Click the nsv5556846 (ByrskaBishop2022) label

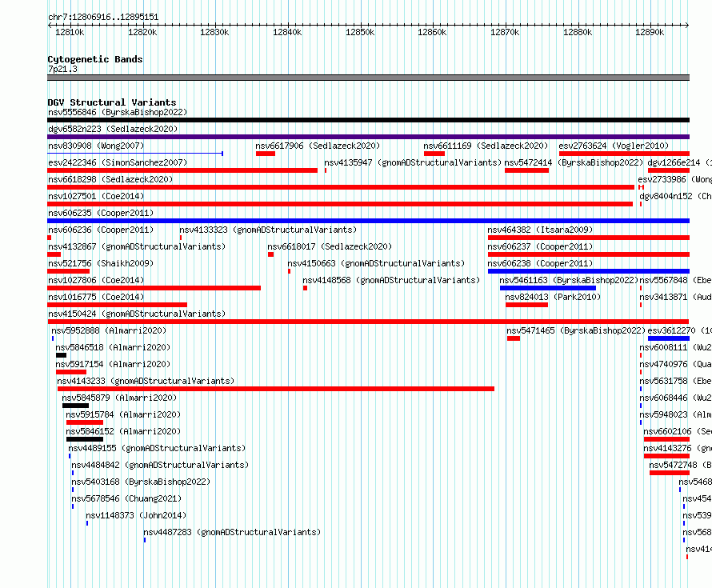tap(118, 112)
